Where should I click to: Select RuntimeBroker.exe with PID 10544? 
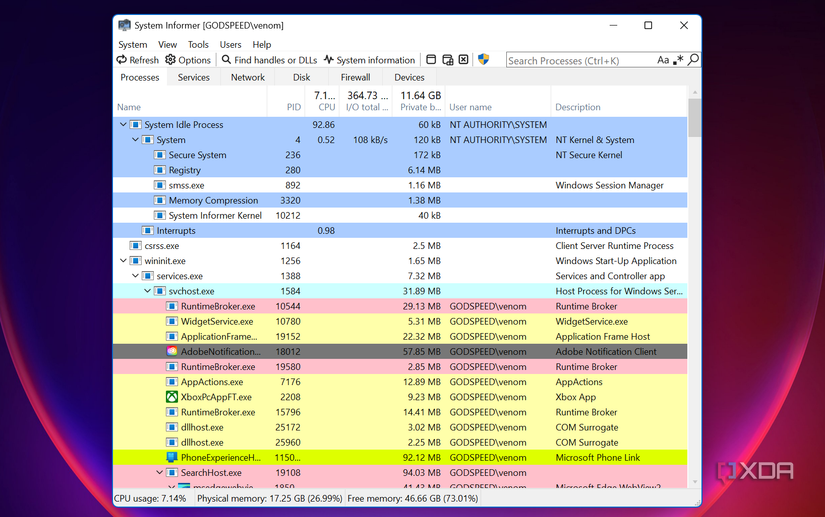coord(400,306)
